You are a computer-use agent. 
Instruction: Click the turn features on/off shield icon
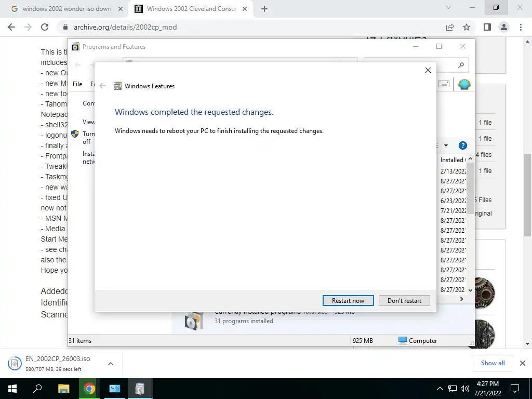[x=75, y=134]
